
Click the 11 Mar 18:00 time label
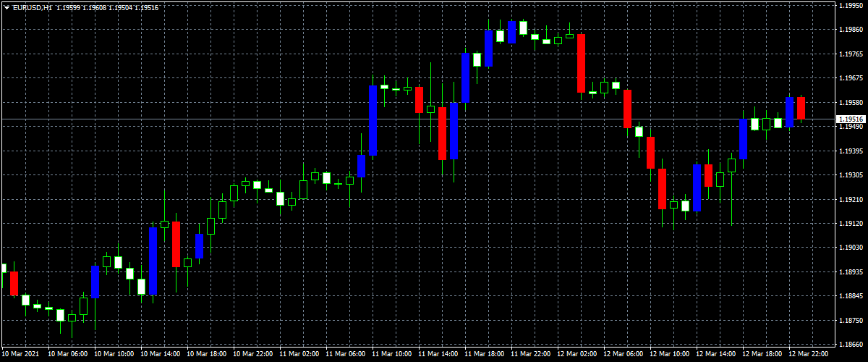(486, 355)
